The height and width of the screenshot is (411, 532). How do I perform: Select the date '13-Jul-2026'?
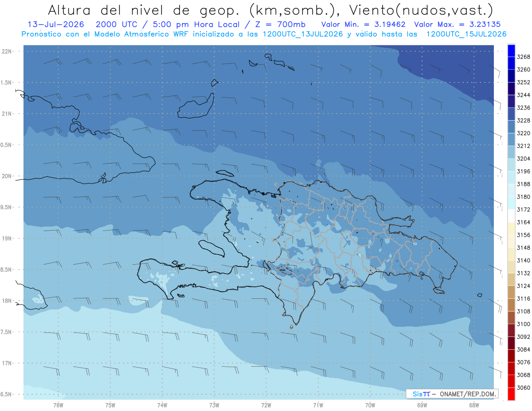pyautogui.click(x=56, y=25)
